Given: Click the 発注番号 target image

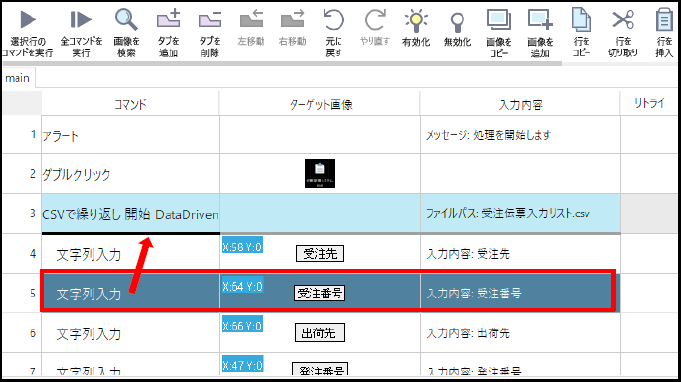Looking at the screenshot, I should [320, 370].
